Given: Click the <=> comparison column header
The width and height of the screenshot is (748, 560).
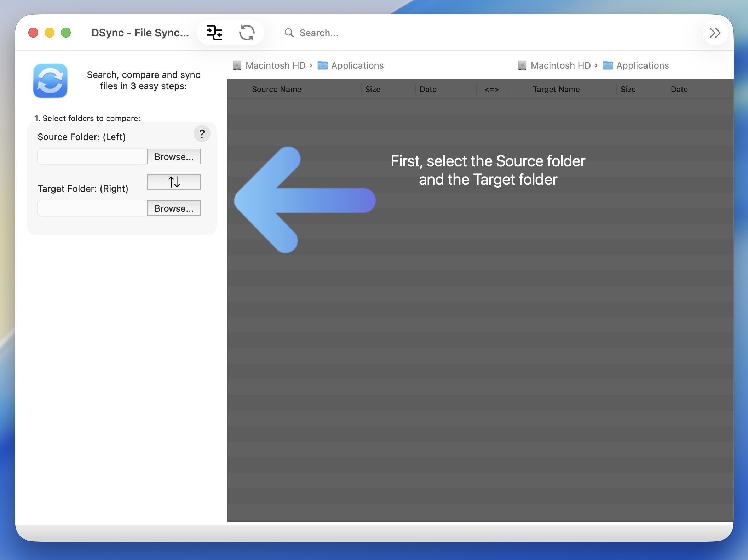Looking at the screenshot, I should (491, 89).
